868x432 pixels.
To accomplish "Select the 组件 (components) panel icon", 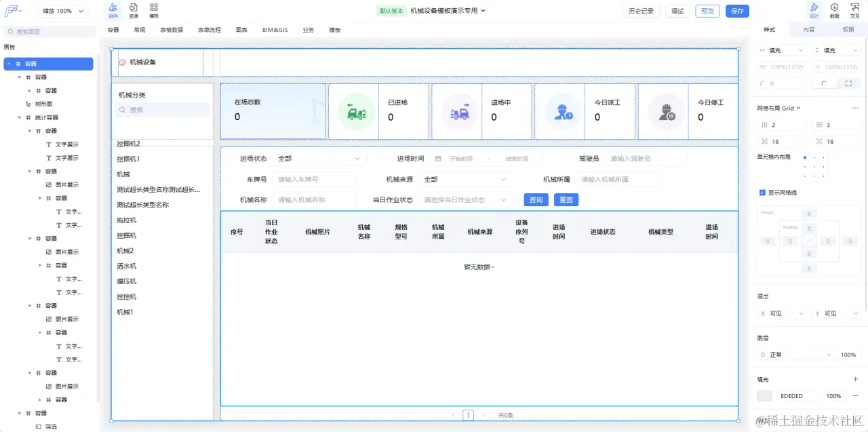I will point(113,8).
